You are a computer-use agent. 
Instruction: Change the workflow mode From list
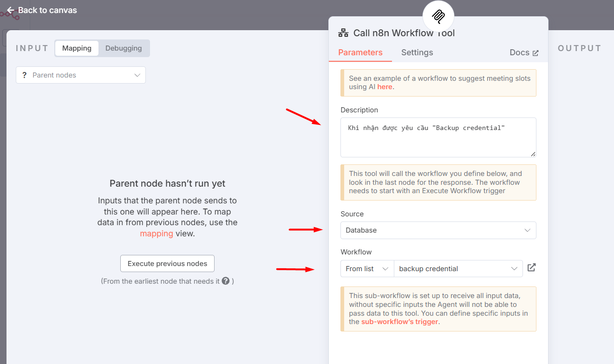[x=367, y=269]
